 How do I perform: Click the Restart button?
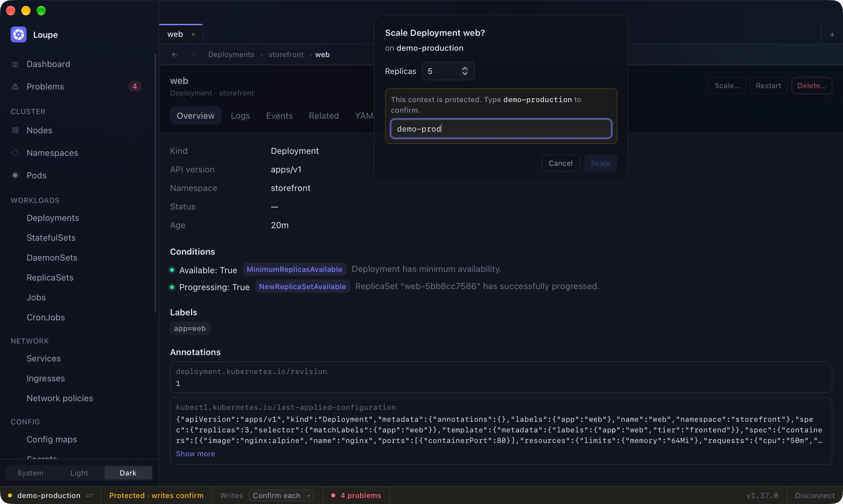click(768, 86)
